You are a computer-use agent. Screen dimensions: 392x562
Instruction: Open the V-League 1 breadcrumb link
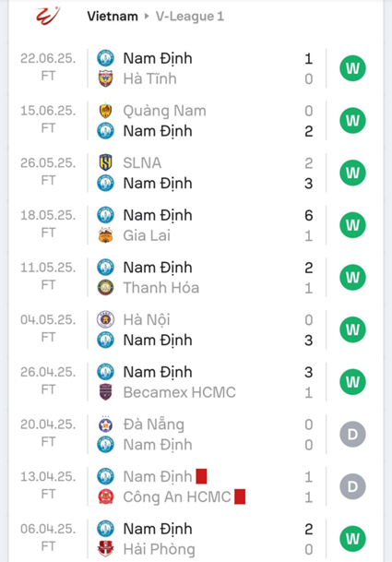[190, 16]
